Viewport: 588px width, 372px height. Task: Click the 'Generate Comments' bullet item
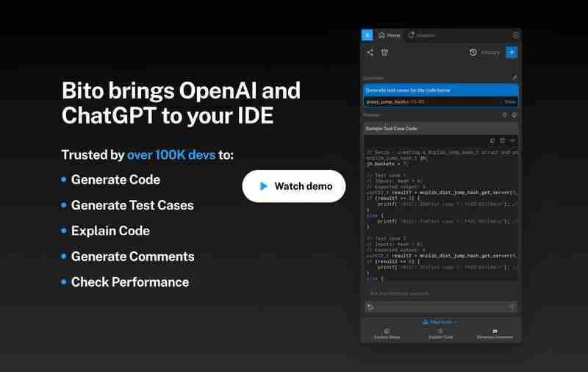(133, 257)
